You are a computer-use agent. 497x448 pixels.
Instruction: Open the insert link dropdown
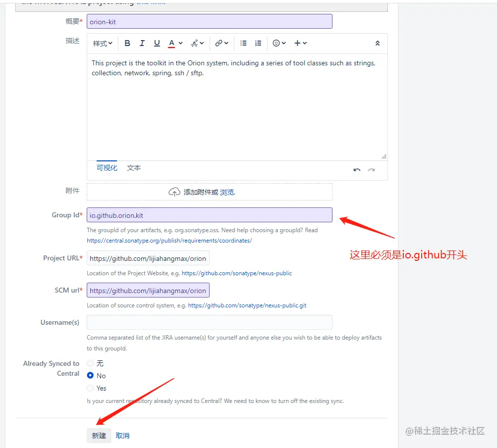click(x=221, y=43)
